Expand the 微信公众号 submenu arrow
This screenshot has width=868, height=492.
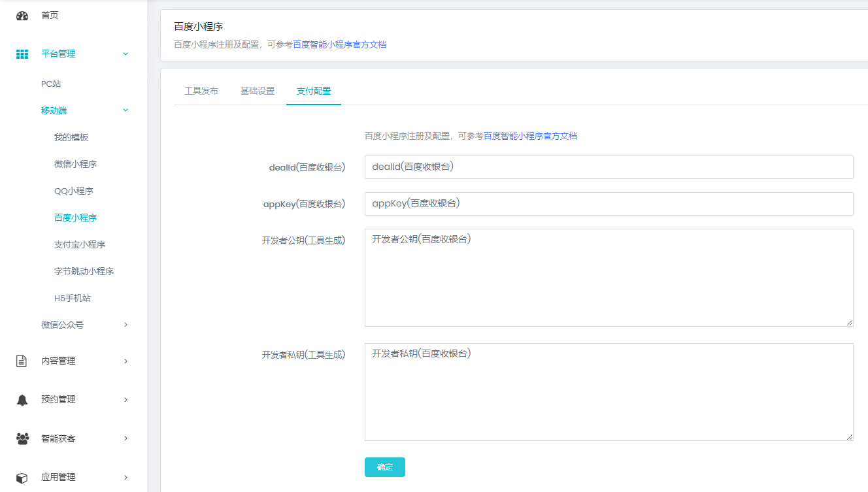point(125,325)
